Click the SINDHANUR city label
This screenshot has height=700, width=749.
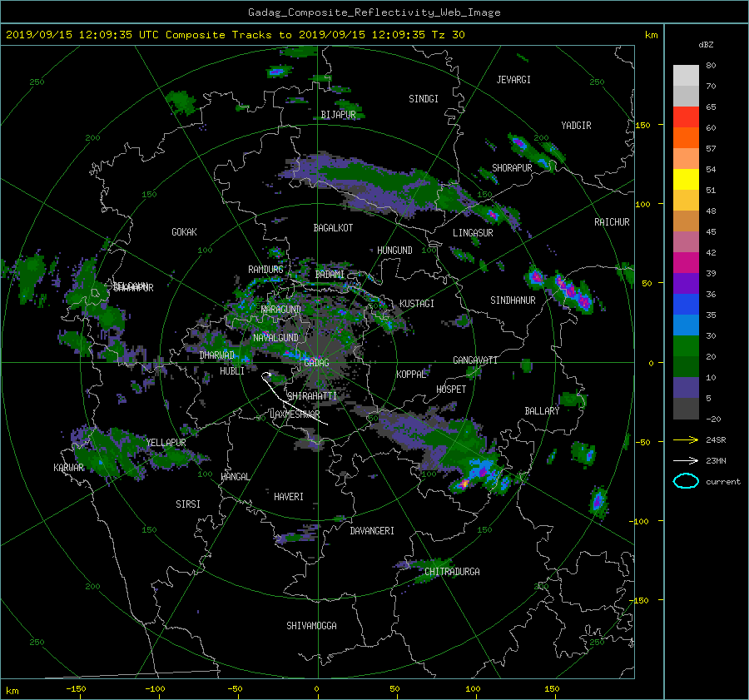click(x=513, y=300)
